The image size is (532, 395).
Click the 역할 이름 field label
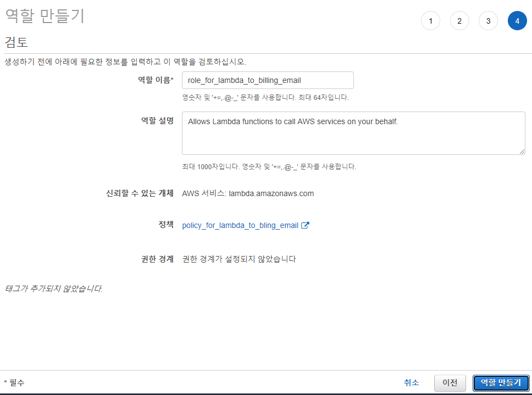point(156,80)
